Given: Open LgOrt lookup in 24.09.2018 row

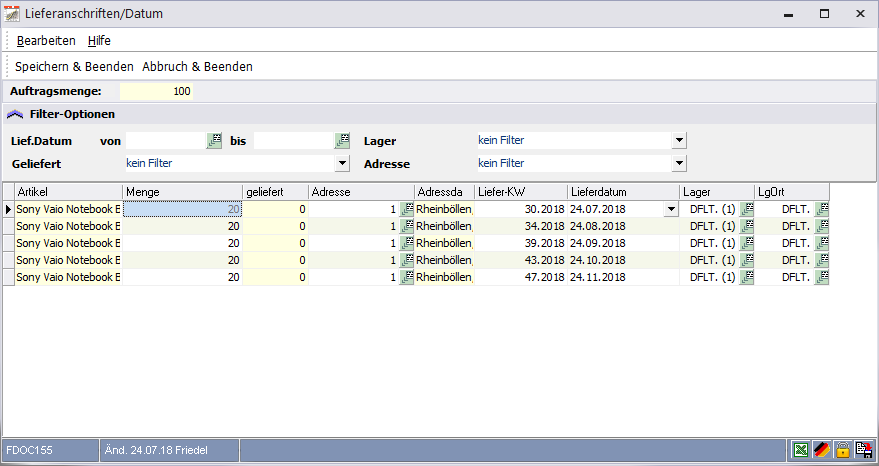Looking at the screenshot, I should click(x=822, y=243).
